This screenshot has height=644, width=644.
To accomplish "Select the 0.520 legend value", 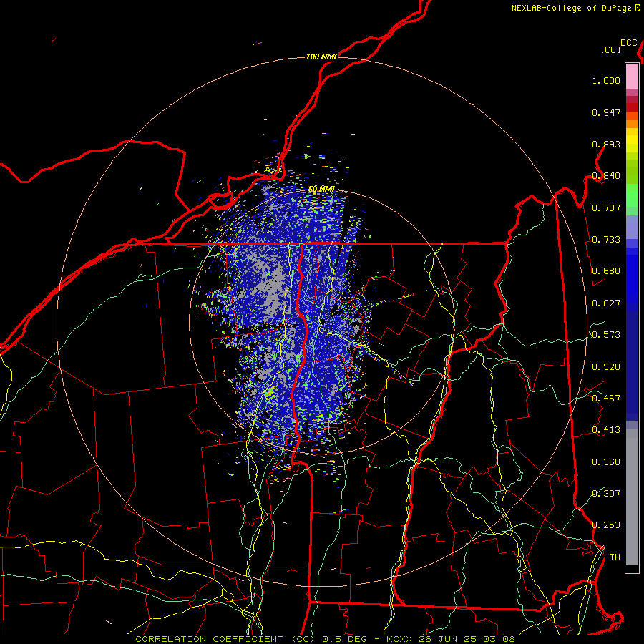I will pos(606,367).
